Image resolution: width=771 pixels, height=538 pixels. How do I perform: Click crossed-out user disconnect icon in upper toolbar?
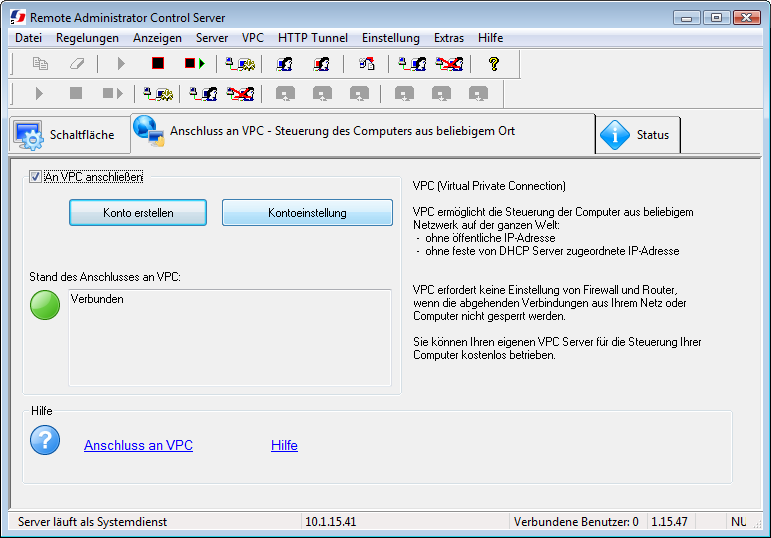point(449,63)
